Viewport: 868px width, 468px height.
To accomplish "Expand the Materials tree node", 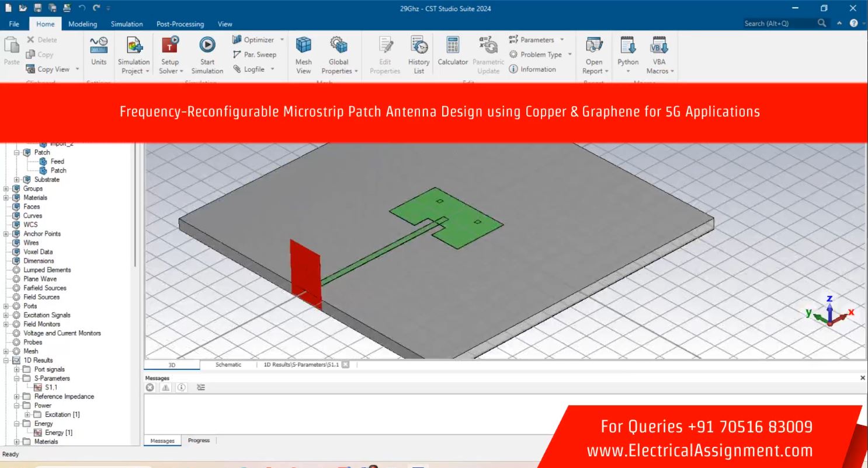I will (x=6, y=198).
